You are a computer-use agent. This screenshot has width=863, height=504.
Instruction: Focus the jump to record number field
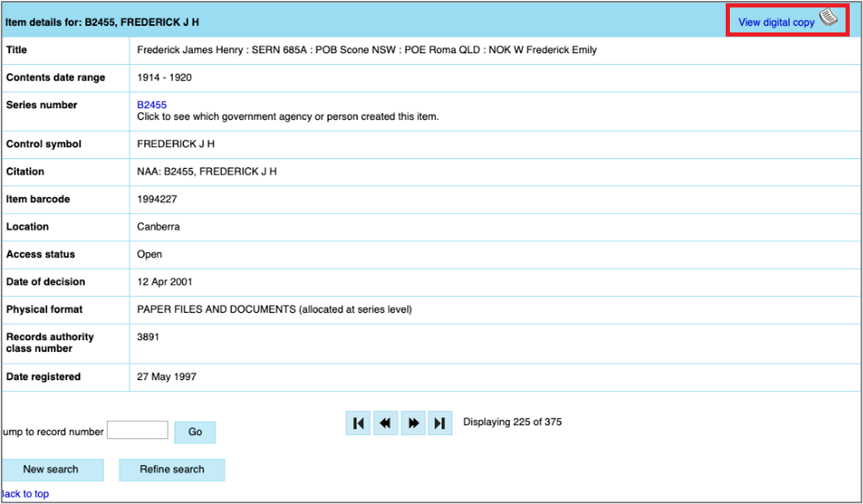(137, 431)
